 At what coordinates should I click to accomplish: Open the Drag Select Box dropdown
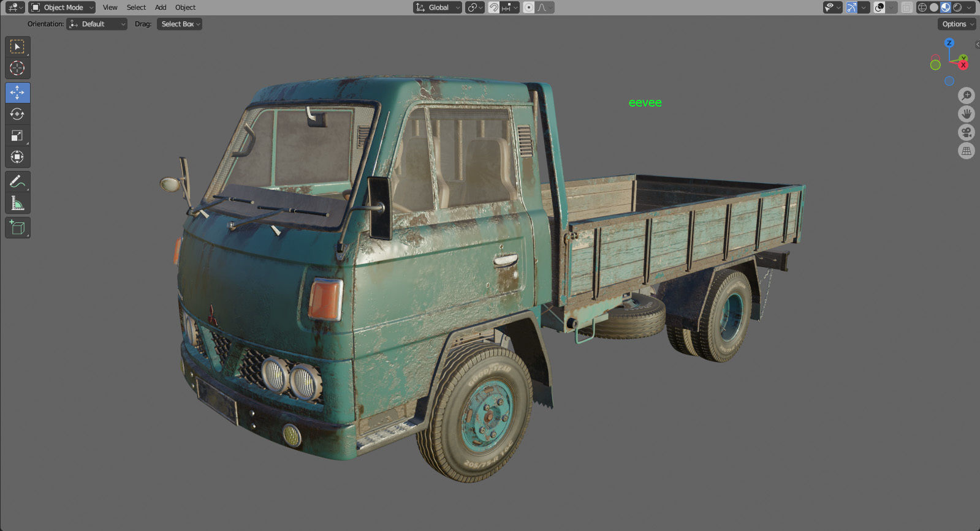click(x=179, y=24)
